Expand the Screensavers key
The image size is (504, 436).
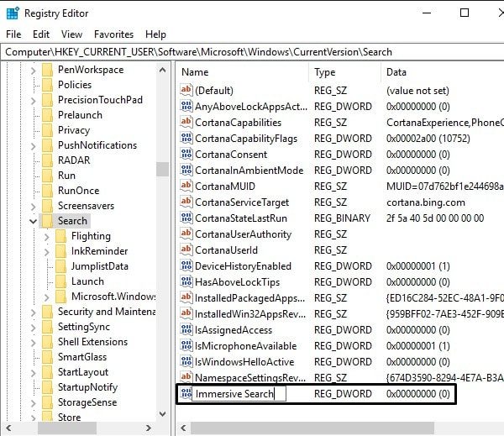[33, 206]
